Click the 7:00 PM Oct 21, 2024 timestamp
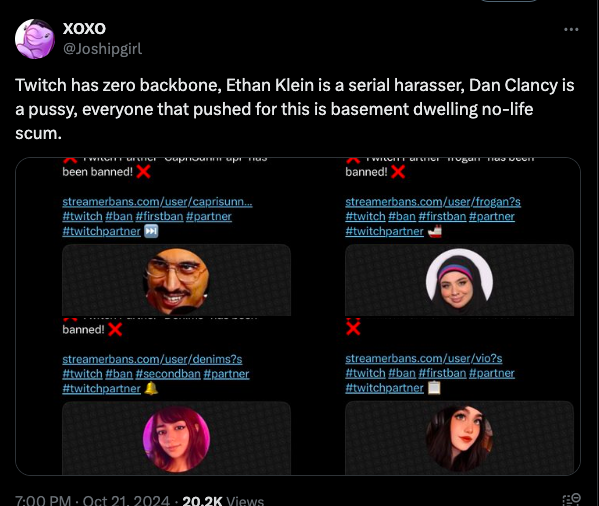This screenshot has width=599, height=506. pos(92,501)
